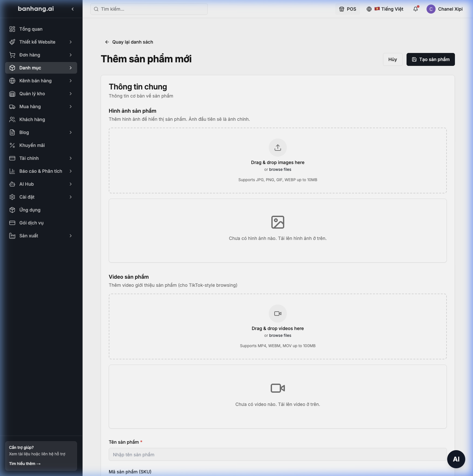
Task: Click the Kênh bán hàng globe icon
Action: (x=12, y=81)
